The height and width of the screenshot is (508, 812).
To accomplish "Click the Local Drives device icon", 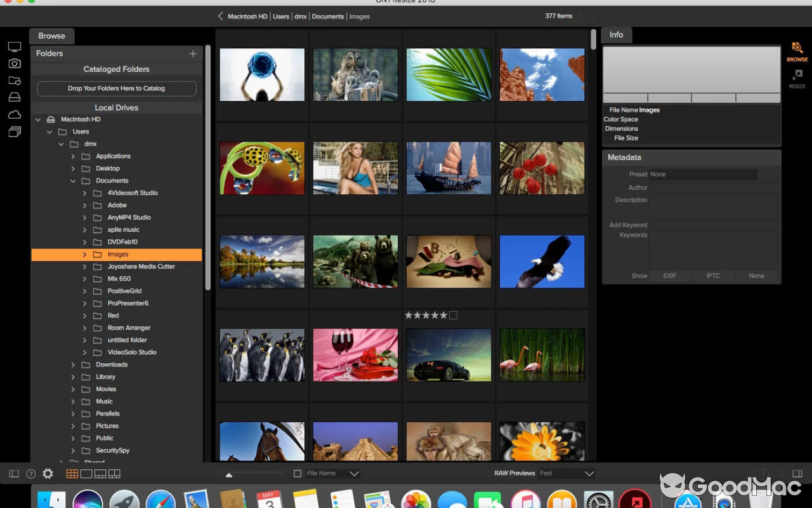I will pyautogui.click(x=13, y=97).
